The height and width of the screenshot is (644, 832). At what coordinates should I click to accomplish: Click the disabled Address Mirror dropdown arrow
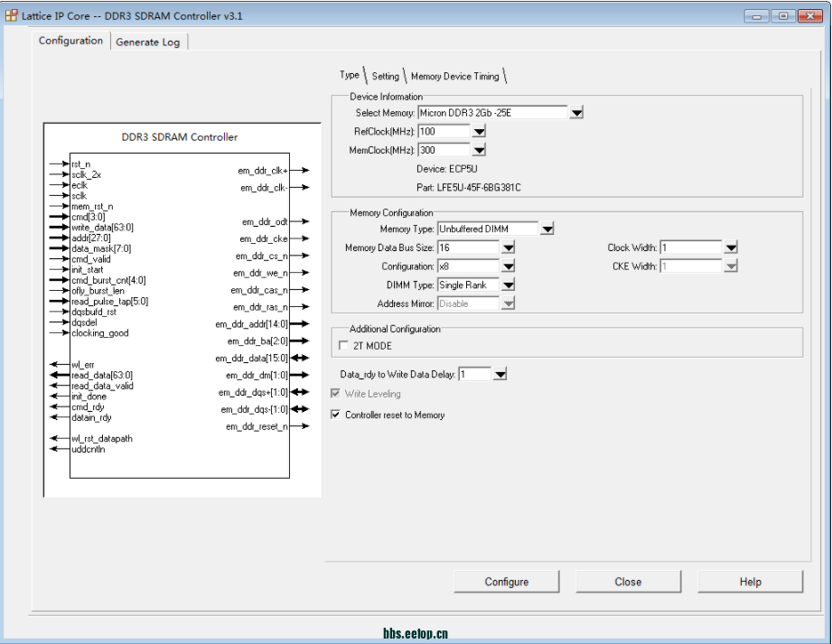pyautogui.click(x=508, y=303)
